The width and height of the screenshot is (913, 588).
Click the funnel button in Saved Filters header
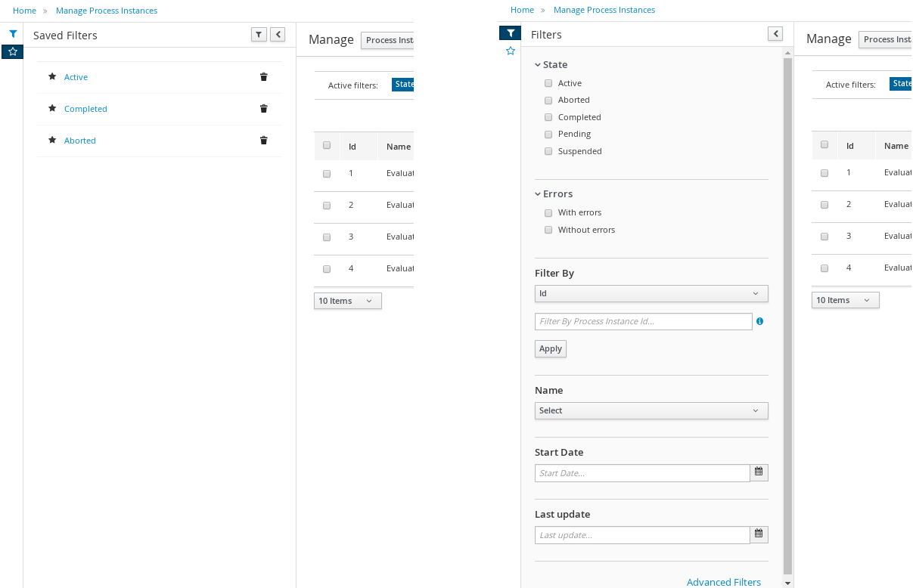259,35
